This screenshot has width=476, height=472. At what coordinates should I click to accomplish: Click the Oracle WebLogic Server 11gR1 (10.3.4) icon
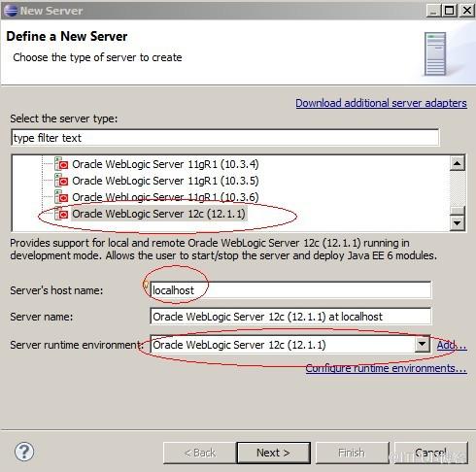click(x=61, y=164)
